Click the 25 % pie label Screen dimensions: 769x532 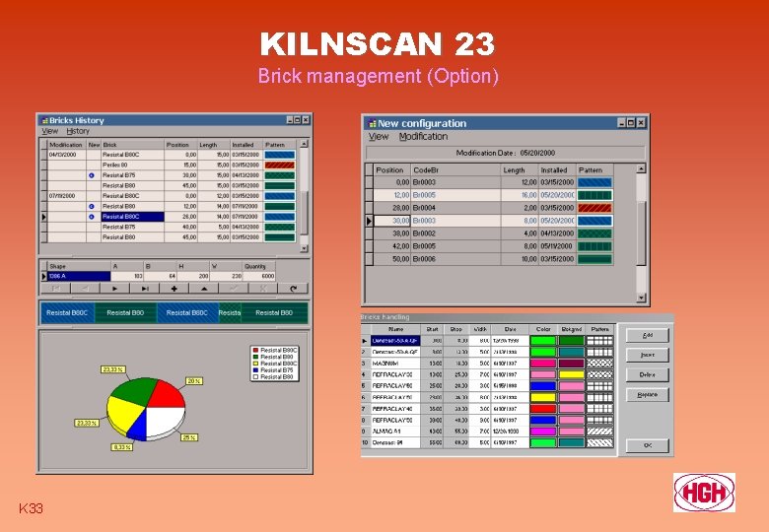(189, 437)
